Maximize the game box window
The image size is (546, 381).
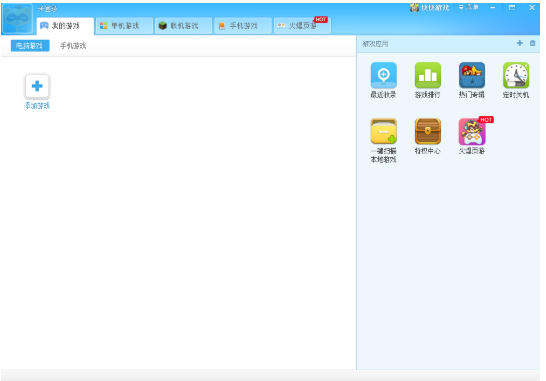tap(512, 7)
